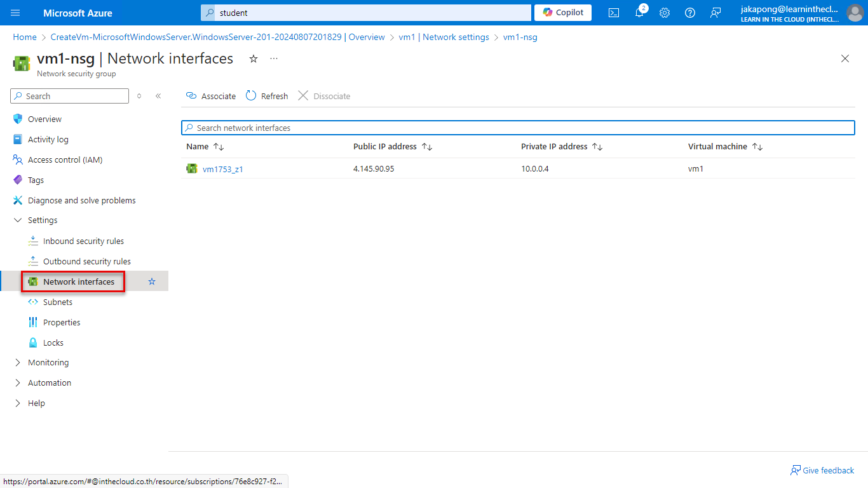Click vm1-nsg breadcrumb link
Viewport: 868px width, 488px height.
coord(520,37)
